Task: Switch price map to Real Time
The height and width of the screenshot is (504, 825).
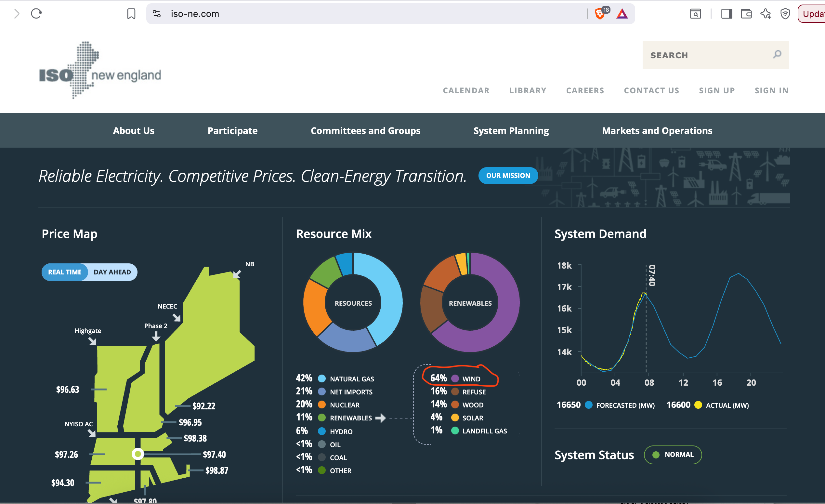Action: (65, 272)
